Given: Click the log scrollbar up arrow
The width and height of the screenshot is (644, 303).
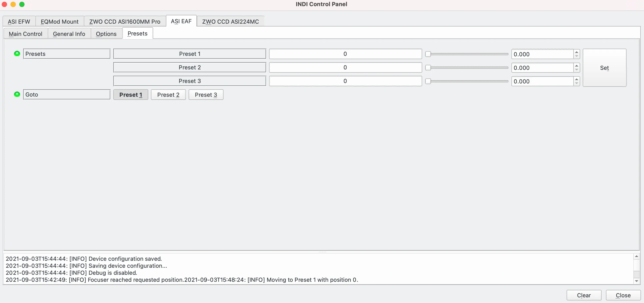Looking at the screenshot, I should click(x=637, y=256).
